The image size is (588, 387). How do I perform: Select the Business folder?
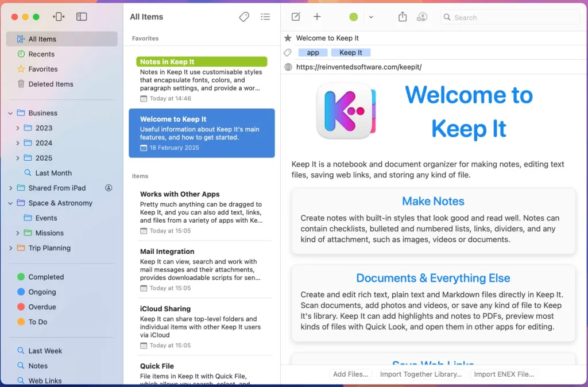62,113
